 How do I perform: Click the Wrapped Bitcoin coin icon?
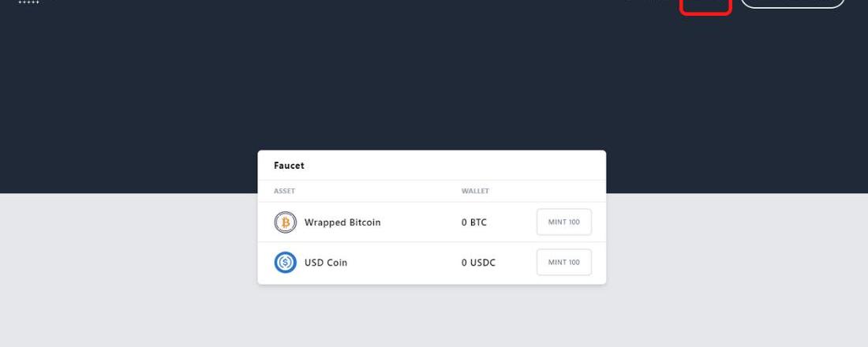click(285, 222)
